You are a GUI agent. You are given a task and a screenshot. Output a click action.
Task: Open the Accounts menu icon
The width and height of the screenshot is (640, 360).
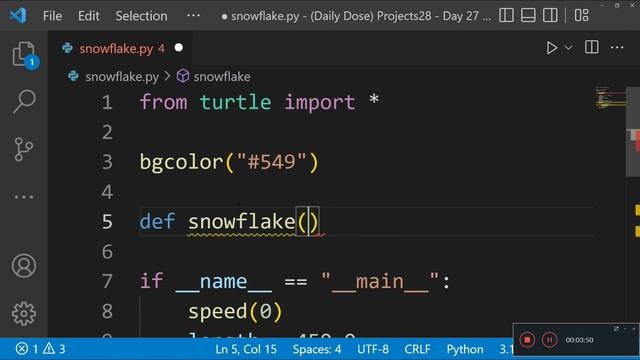(x=24, y=266)
